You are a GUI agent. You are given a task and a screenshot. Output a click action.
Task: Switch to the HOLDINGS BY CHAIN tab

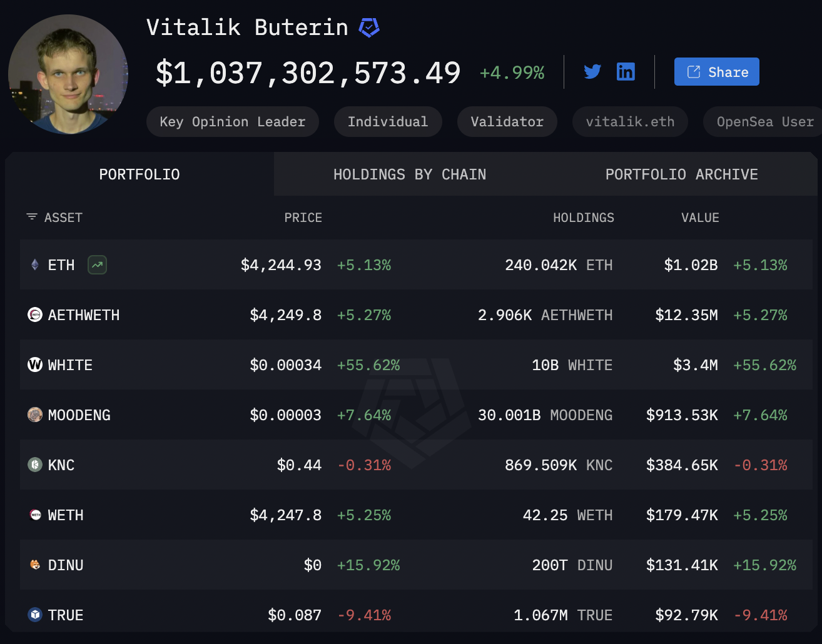[x=410, y=174]
